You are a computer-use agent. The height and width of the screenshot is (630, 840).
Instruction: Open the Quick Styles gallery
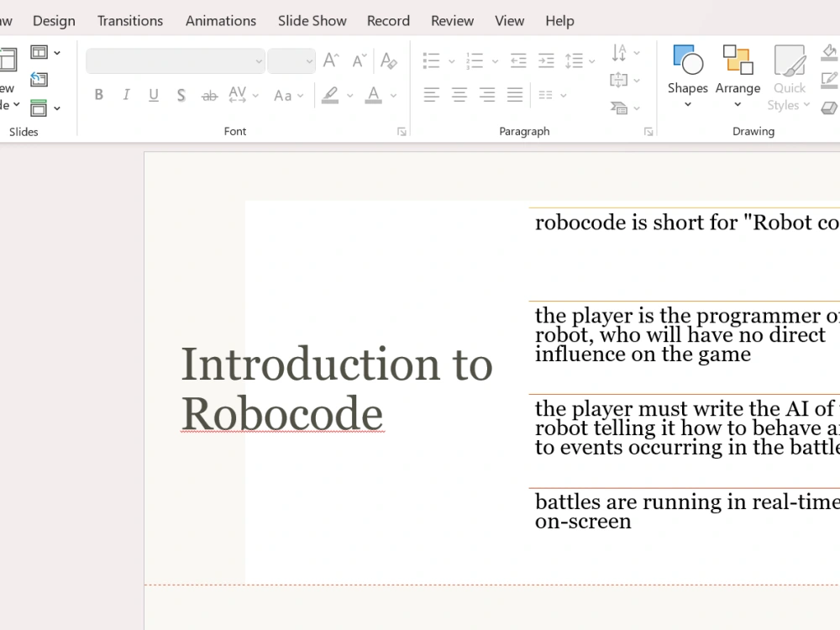tap(789, 77)
